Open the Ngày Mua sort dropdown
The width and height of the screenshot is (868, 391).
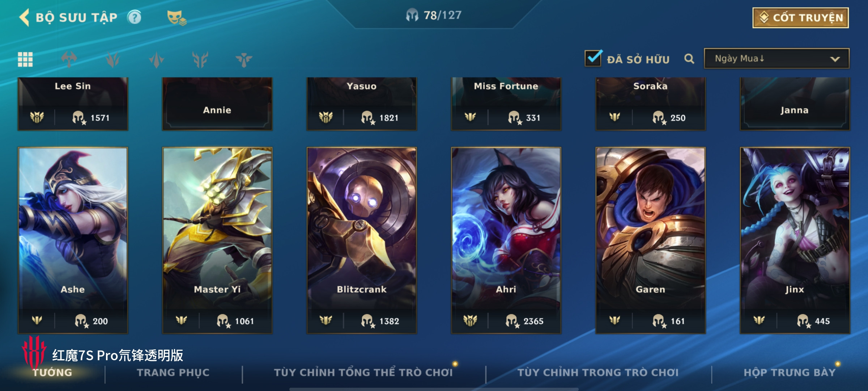tap(777, 59)
